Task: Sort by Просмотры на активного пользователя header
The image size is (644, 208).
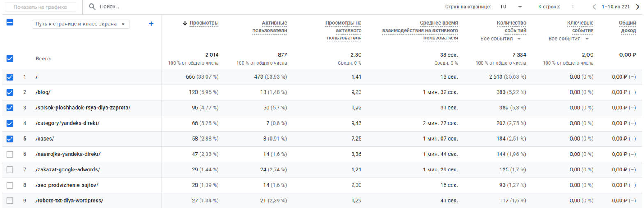Action: click(x=343, y=30)
